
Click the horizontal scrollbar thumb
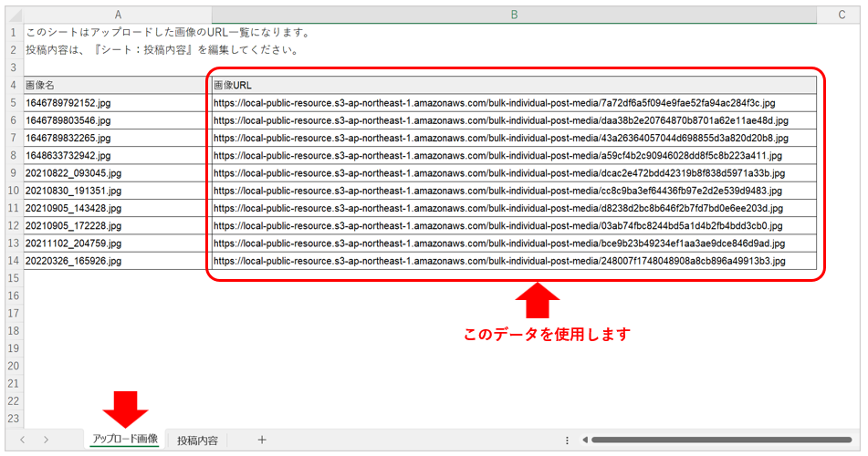coord(721,440)
